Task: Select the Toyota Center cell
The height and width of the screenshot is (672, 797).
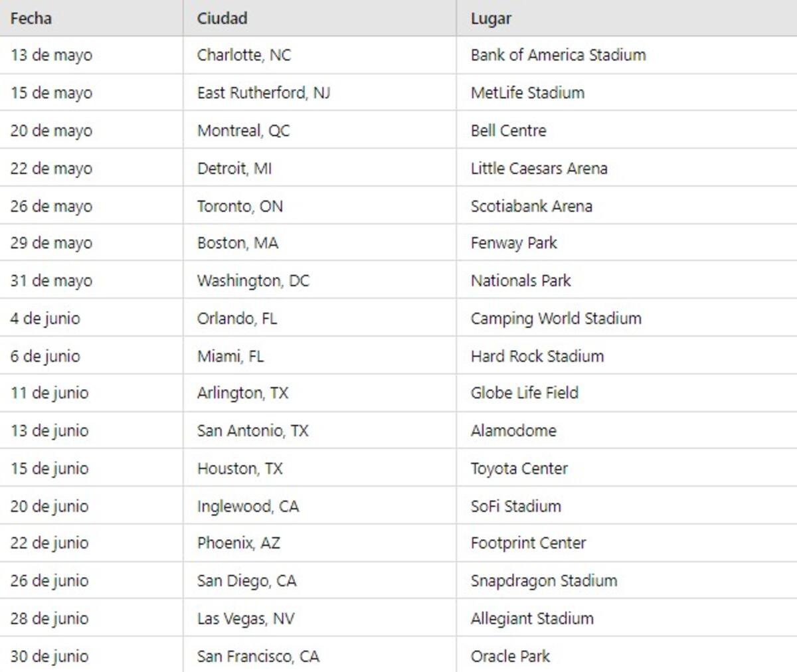Action: click(519, 469)
